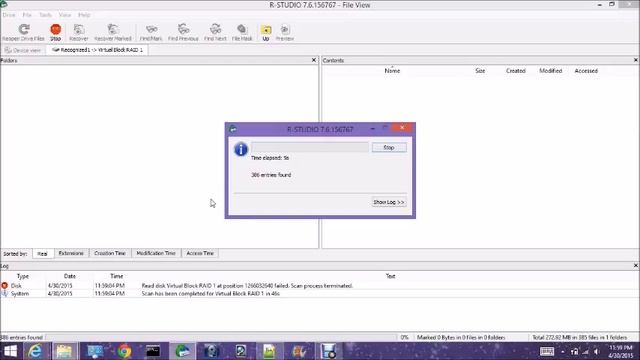Open the on-screen keyboard tray icon
Viewport: 640px width, 360px height.
click(547, 351)
